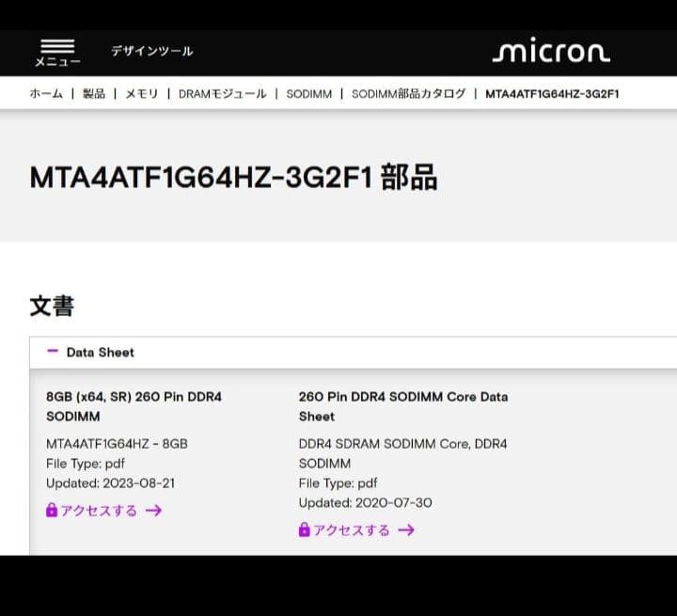Viewport: 677px width, 616px height.
Task: Click text MTA4ATF1G64HZ - 8GB
Action: (117, 444)
